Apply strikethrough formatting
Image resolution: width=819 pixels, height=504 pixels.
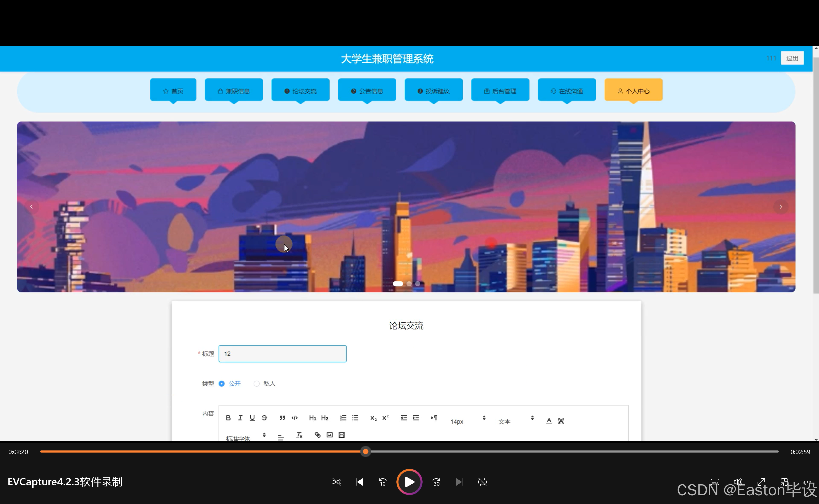[x=264, y=418]
